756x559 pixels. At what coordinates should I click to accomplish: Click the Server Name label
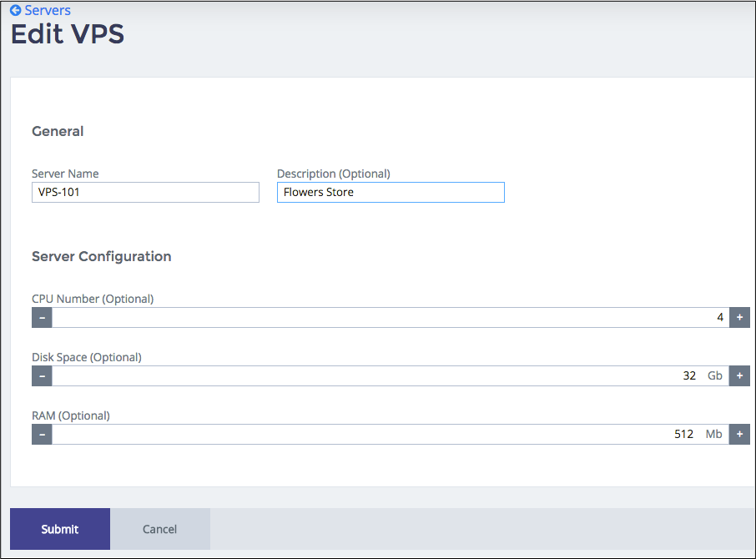65,174
